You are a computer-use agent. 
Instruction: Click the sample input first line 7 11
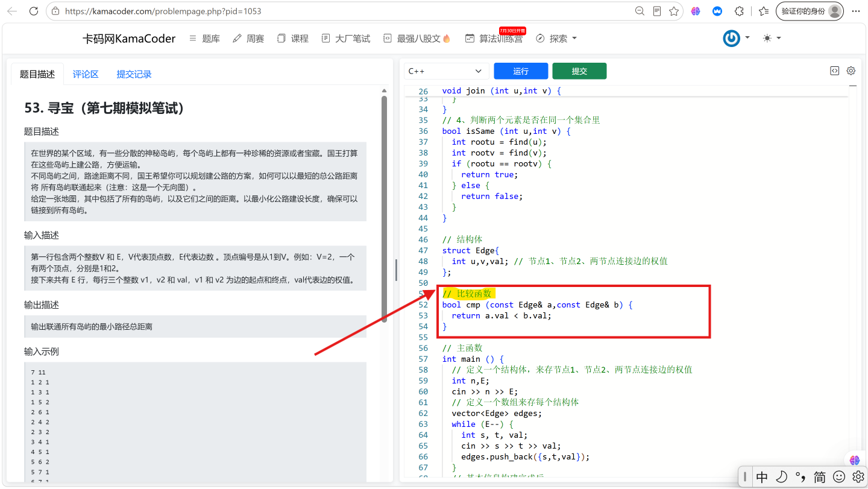(x=38, y=372)
